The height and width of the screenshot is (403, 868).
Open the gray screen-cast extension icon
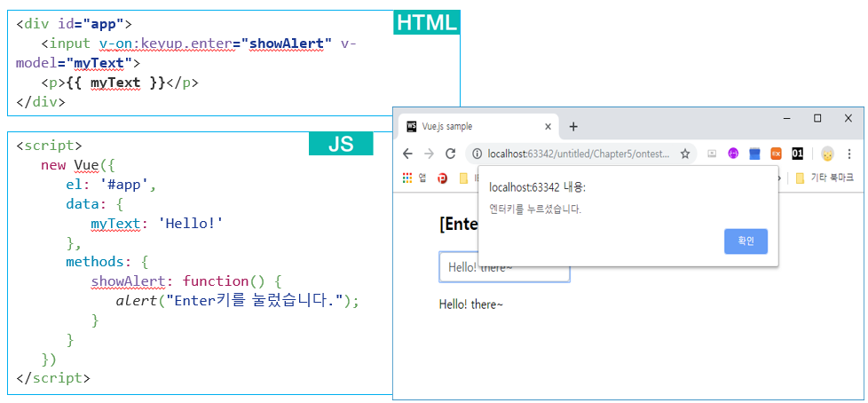[x=713, y=154]
